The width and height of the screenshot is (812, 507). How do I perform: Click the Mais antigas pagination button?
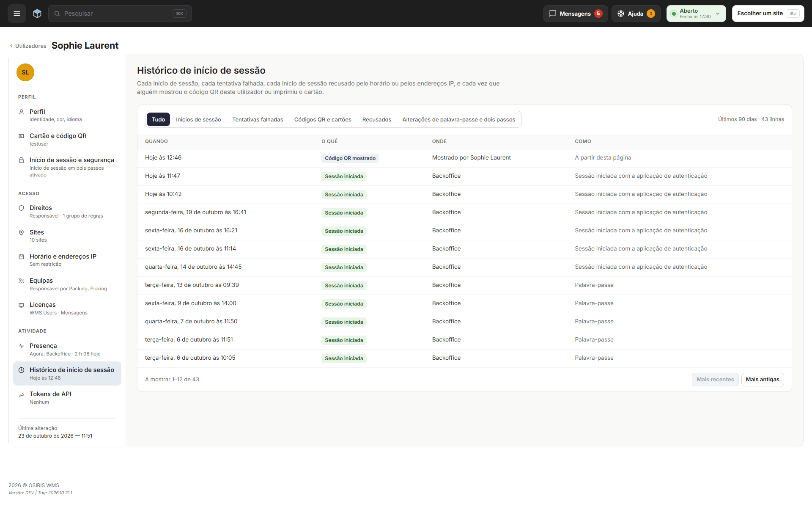click(x=762, y=380)
